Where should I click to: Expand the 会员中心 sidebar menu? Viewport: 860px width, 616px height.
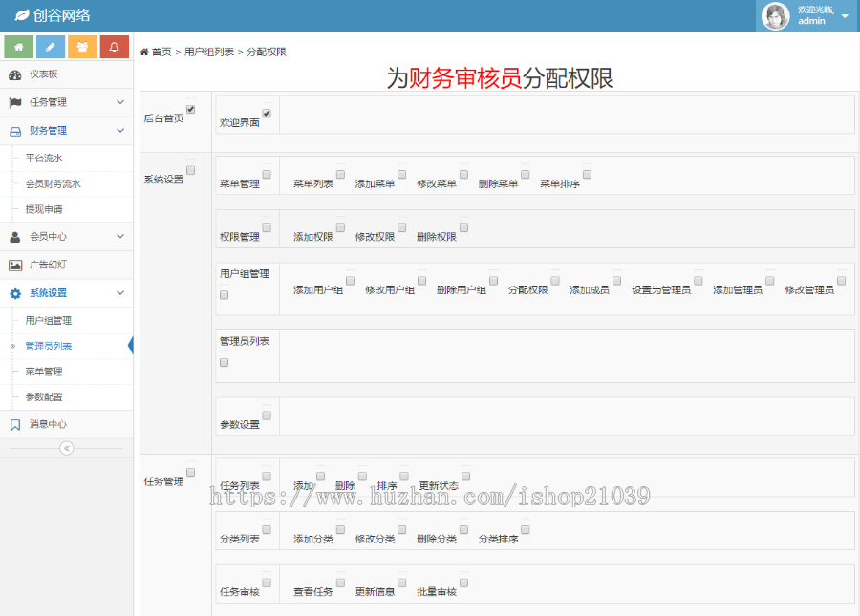coord(52,237)
